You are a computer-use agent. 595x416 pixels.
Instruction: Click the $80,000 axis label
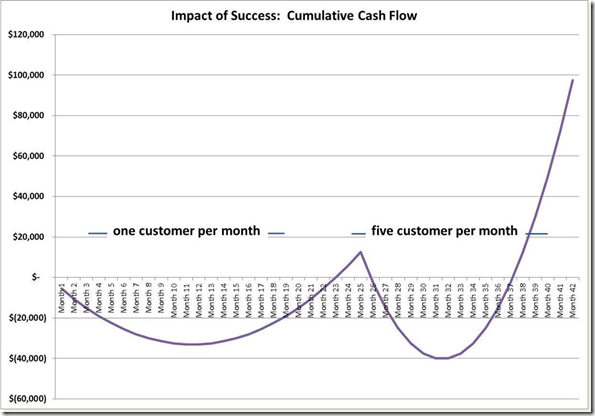28,115
